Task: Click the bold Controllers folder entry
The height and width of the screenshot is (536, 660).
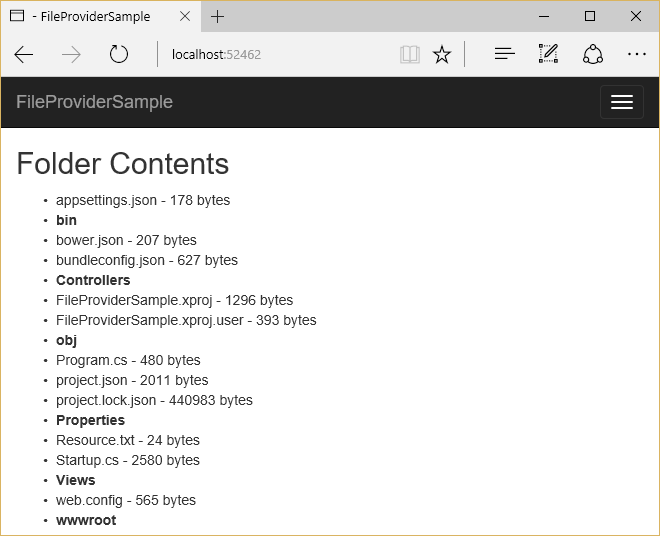Action: click(93, 280)
